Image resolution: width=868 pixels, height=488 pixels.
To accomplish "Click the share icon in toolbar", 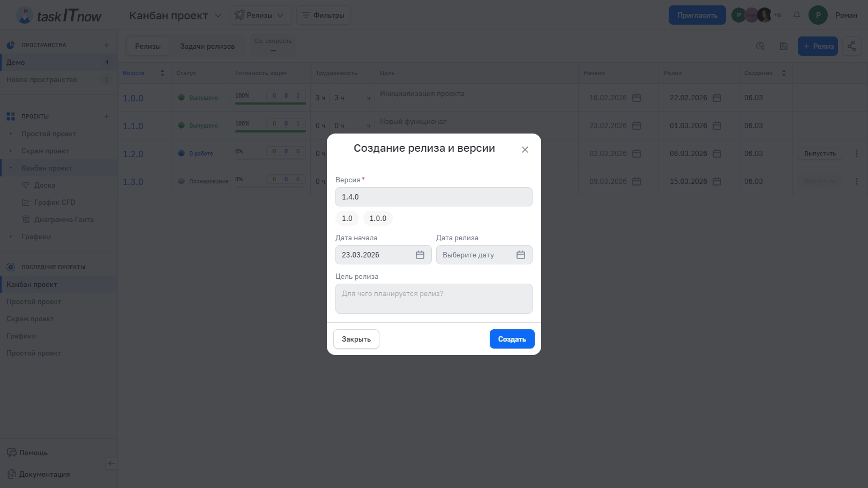I will (851, 46).
